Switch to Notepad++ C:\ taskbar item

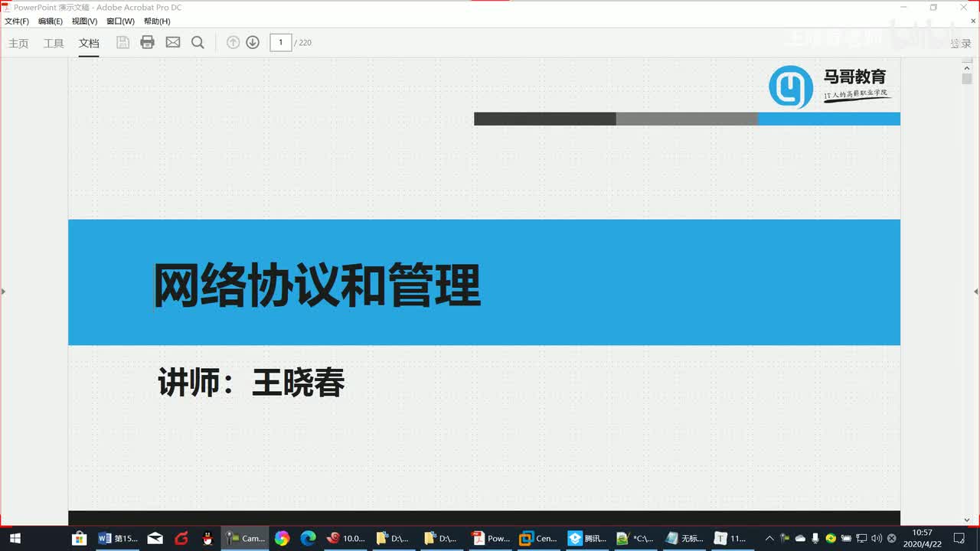pos(635,538)
